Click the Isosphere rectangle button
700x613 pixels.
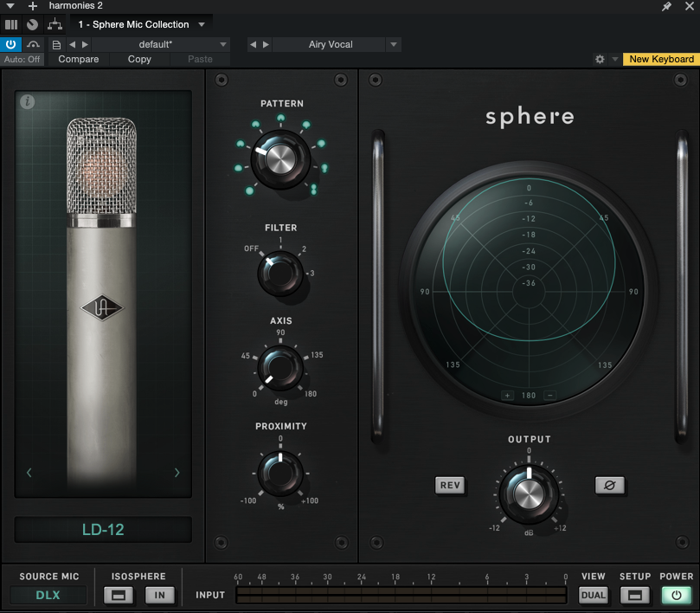tap(119, 595)
